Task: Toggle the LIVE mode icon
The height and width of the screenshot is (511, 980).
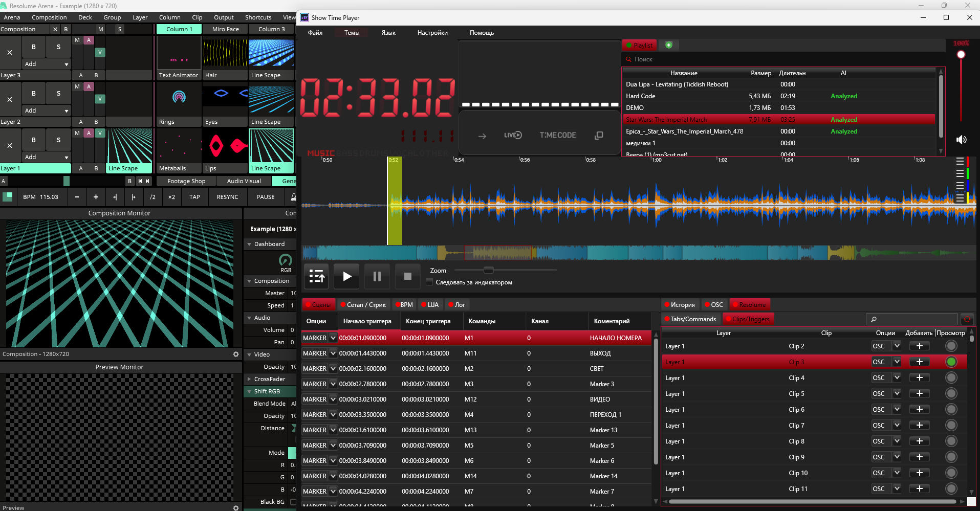Action: tap(513, 135)
